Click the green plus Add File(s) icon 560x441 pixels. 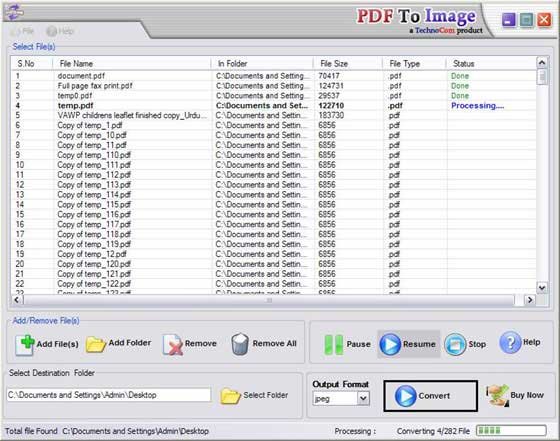point(25,345)
